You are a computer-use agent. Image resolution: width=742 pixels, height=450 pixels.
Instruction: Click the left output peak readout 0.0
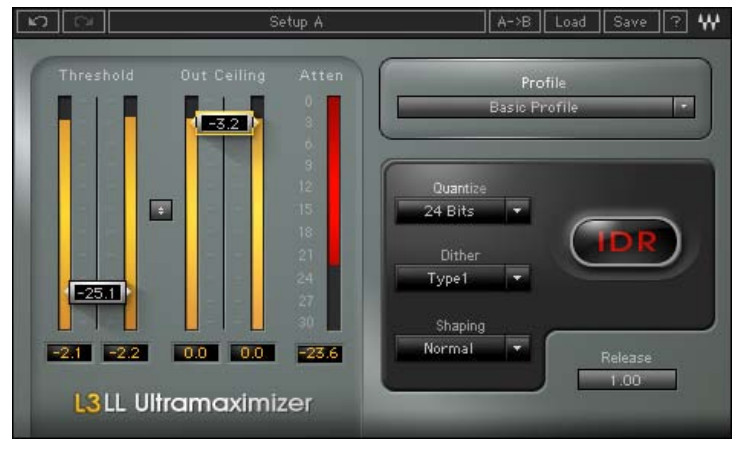(196, 353)
